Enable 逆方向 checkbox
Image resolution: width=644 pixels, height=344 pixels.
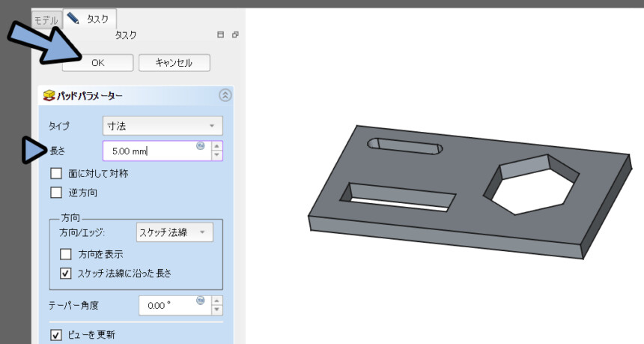[x=56, y=193]
